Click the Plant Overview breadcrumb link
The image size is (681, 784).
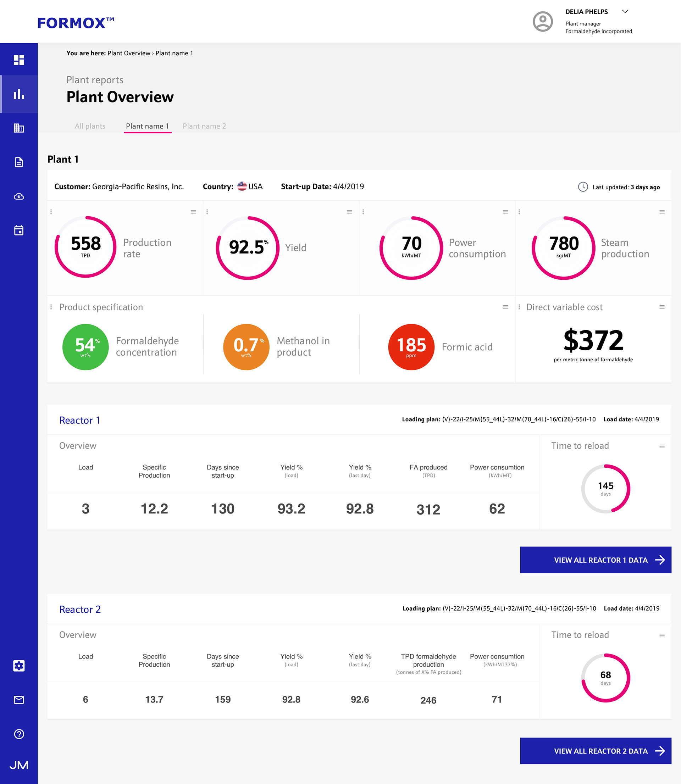(x=129, y=53)
